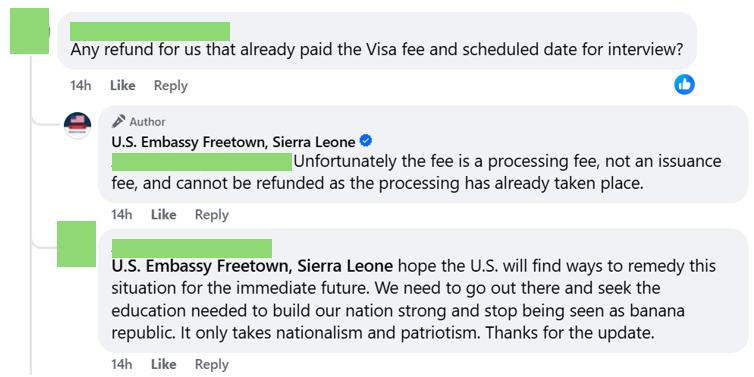Open the 14h timestamp on the Embassy's reply

[122, 214]
